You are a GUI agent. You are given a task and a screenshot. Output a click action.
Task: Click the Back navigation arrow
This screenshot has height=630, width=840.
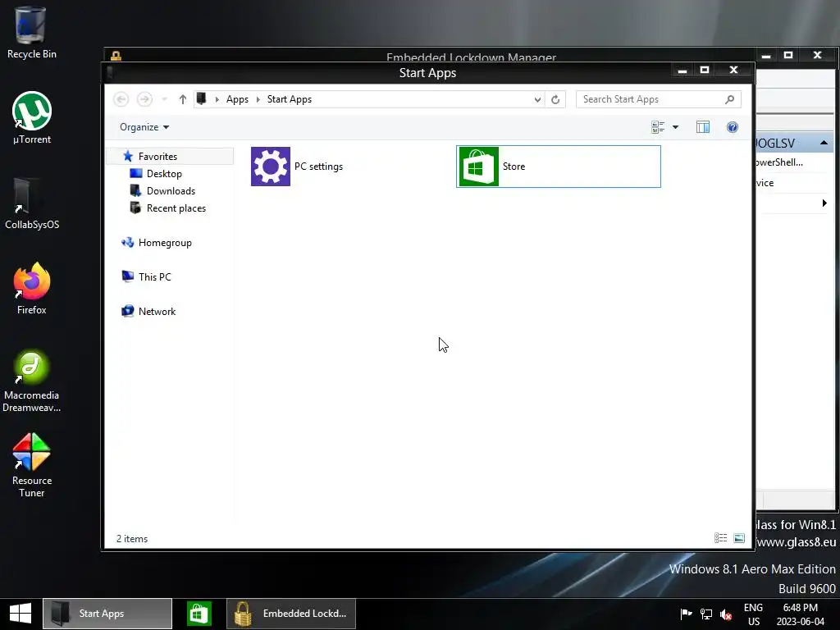[121, 99]
